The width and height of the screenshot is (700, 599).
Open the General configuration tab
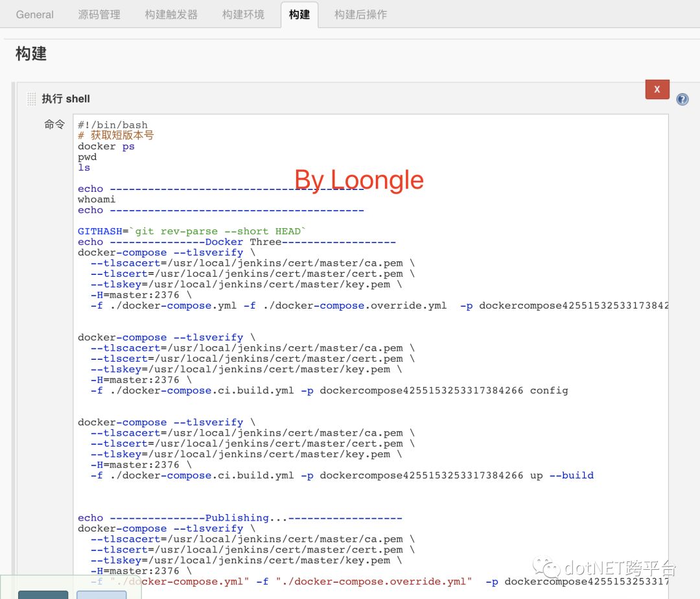35,15
